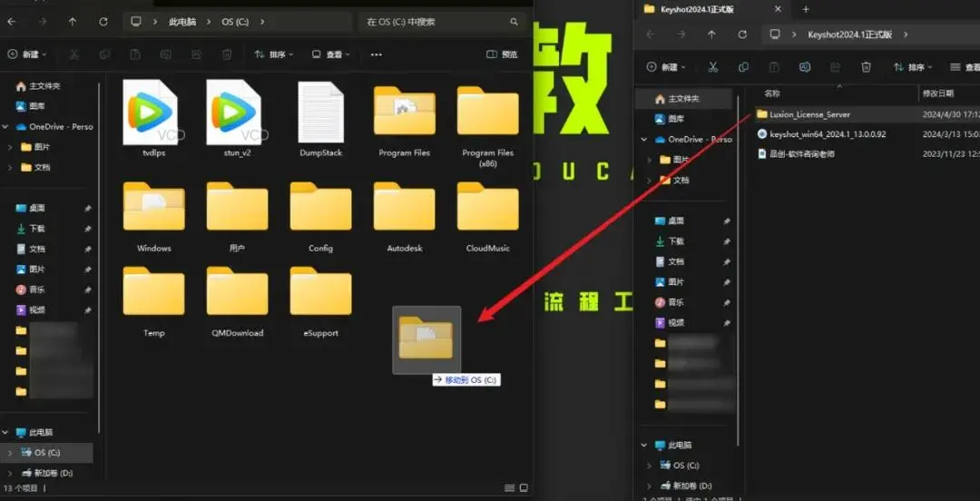The image size is (980, 501).
Task: Collapse the OneDrive node in right sidebar
Action: pyautogui.click(x=644, y=140)
